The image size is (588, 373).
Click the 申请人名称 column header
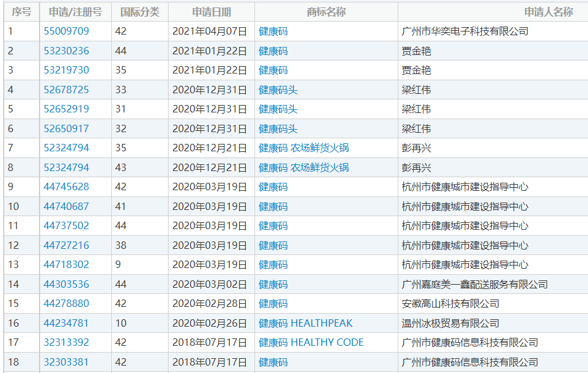click(548, 12)
